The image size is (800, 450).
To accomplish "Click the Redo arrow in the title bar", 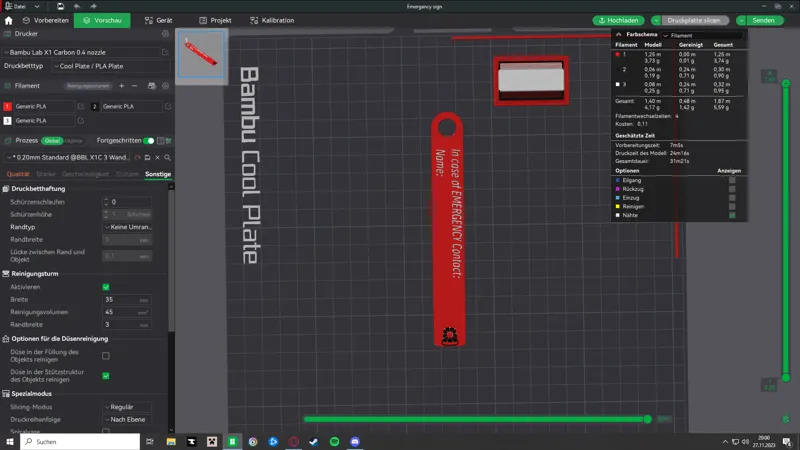I will [x=93, y=6].
